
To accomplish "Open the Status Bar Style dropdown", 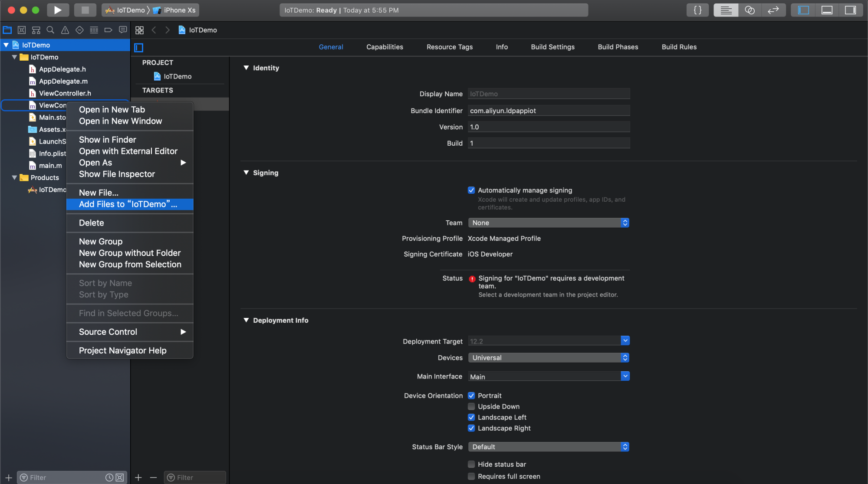I will pos(549,447).
